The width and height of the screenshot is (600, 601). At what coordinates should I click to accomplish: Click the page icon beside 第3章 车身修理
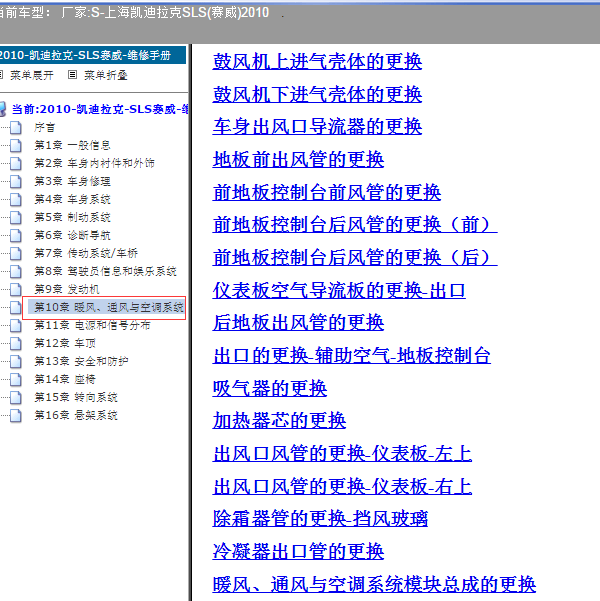pyautogui.click(x=16, y=182)
